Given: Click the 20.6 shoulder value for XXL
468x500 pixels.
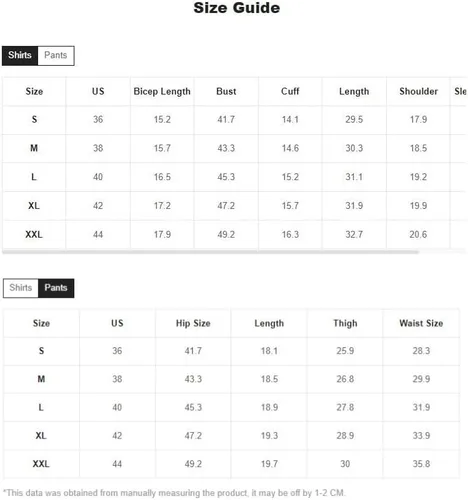Looking at the screenshot, I should click(418, 235).
